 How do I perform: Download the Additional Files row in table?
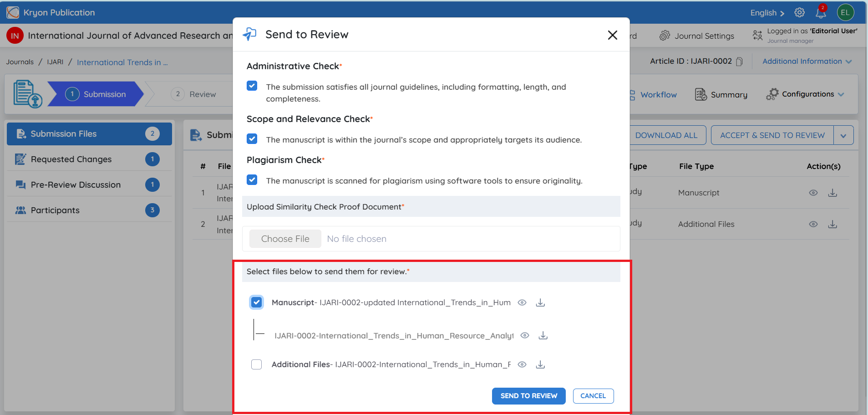point(832,224)
